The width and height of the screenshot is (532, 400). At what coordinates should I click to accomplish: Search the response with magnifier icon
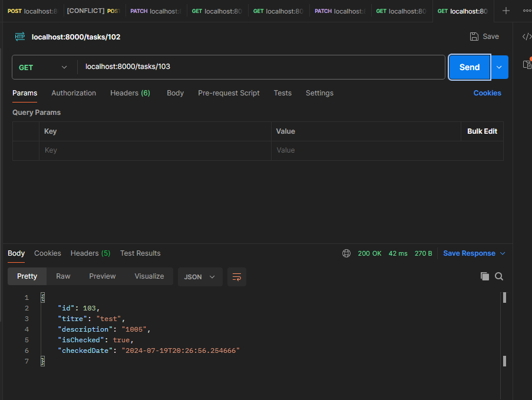(499, 276)
